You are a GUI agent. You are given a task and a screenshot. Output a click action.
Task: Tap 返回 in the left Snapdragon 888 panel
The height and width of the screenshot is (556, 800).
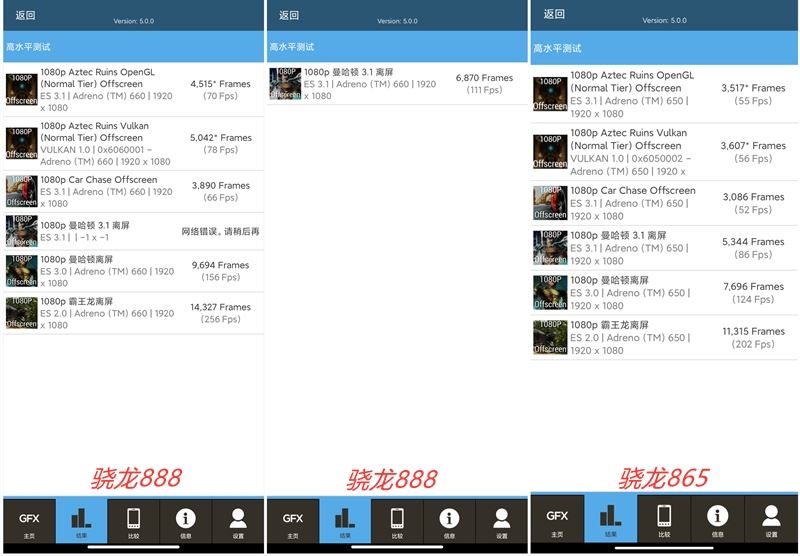25,15
